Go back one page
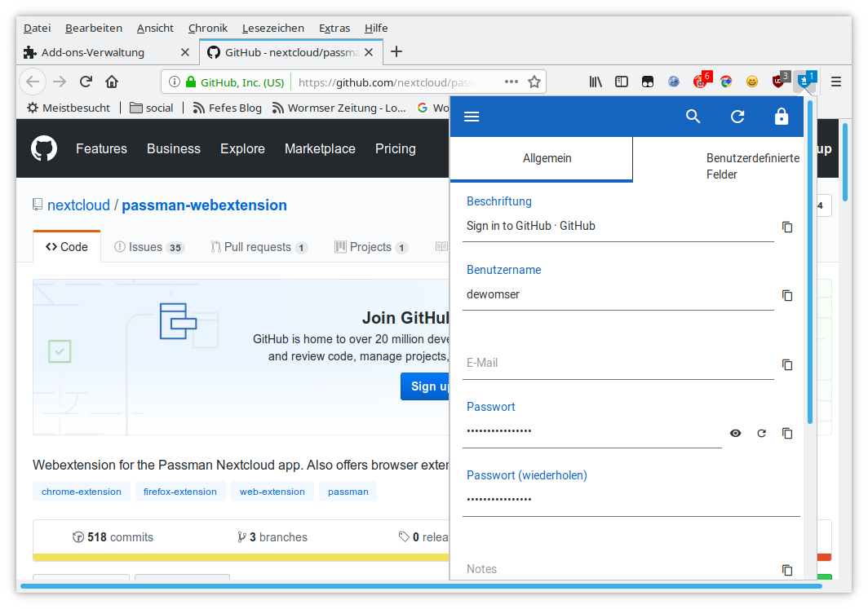The height and width of the screenshot is (609, 868). 33,82
